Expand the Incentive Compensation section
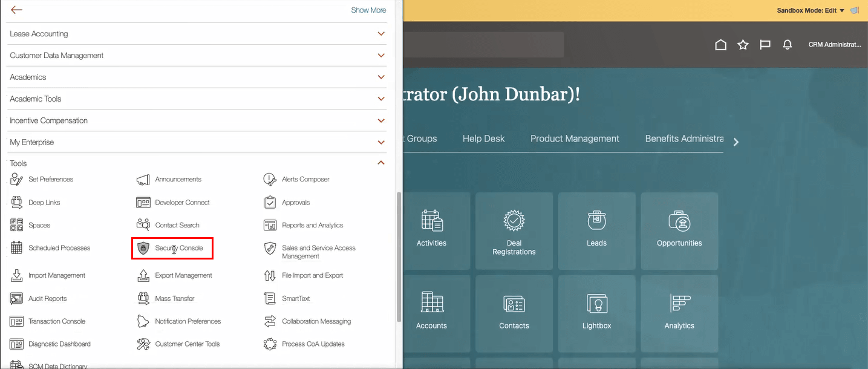868x369 pixels. [381, 121]
